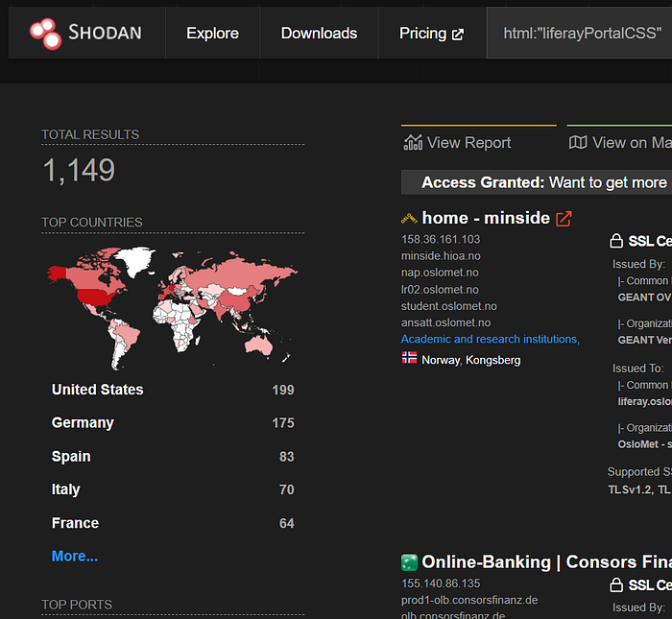The width and height of the screenshot is (672, 619).
Task: Click the View Report chart icon
Action: point(413,143)
